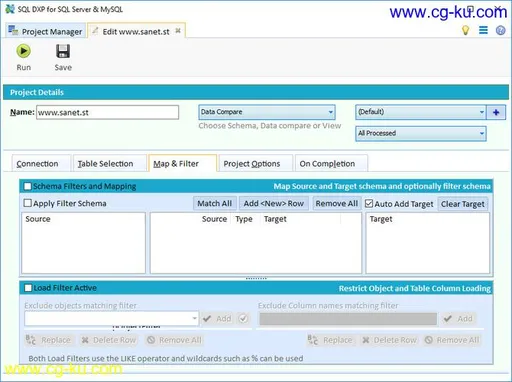Expand the (Default) dropdown
The image size is (512, 382).
tap(421, 112)
